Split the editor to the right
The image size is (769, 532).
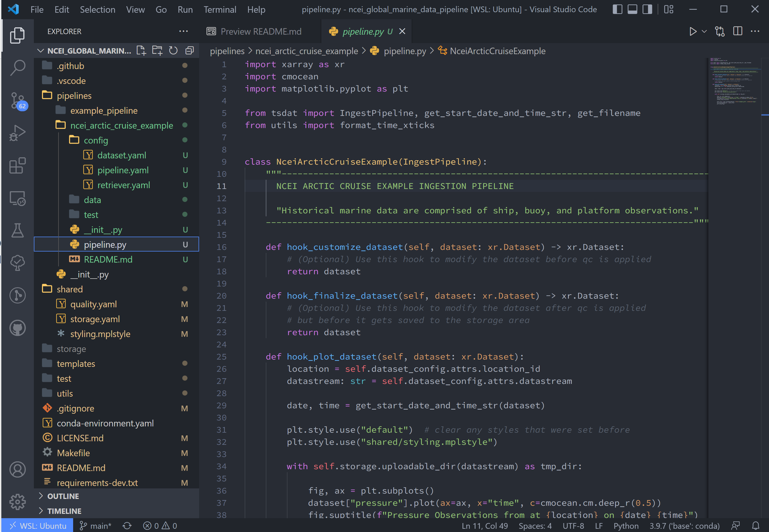738,31
